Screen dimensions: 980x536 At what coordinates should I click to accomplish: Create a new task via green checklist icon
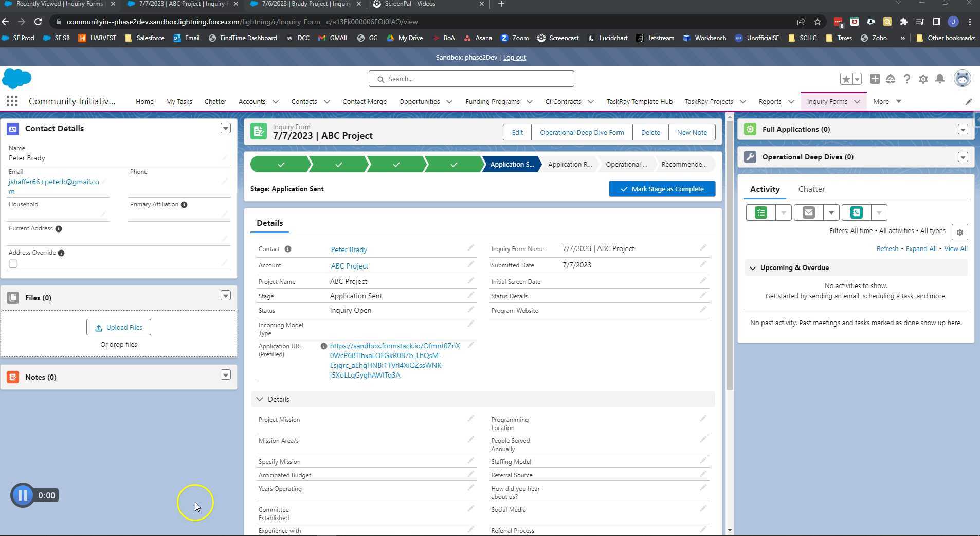coord(760,212)
